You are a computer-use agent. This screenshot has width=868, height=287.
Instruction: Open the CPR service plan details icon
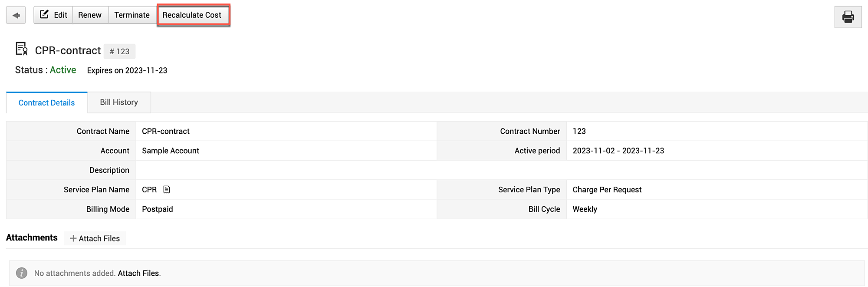click(x=167, y=190)
